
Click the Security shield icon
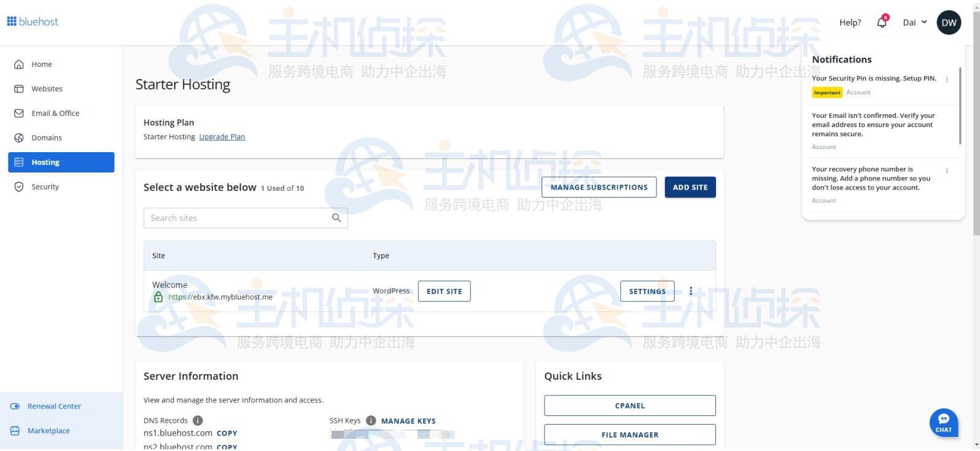(x=19, y=187)
